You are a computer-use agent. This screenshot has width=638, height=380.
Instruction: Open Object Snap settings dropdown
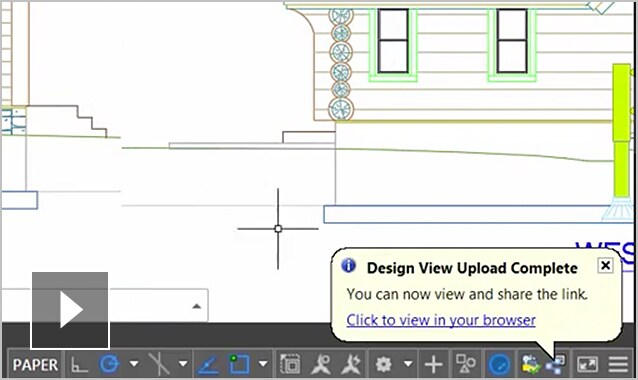263,363
